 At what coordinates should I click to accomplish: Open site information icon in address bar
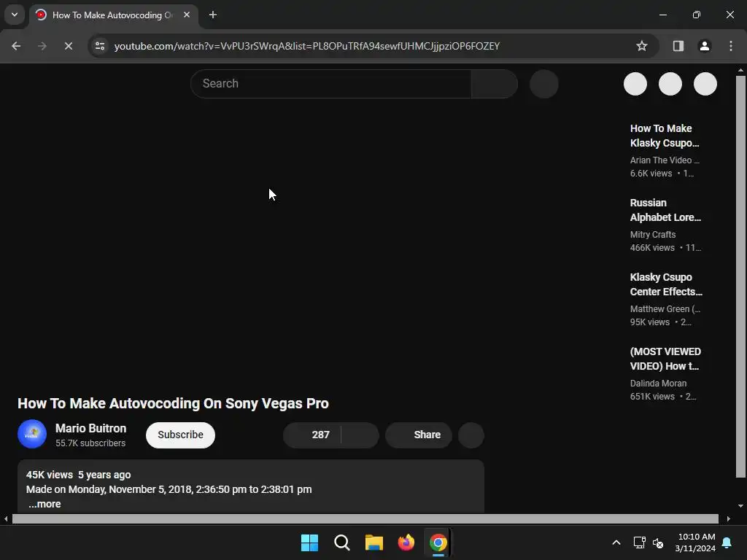[x=100, y=46]
